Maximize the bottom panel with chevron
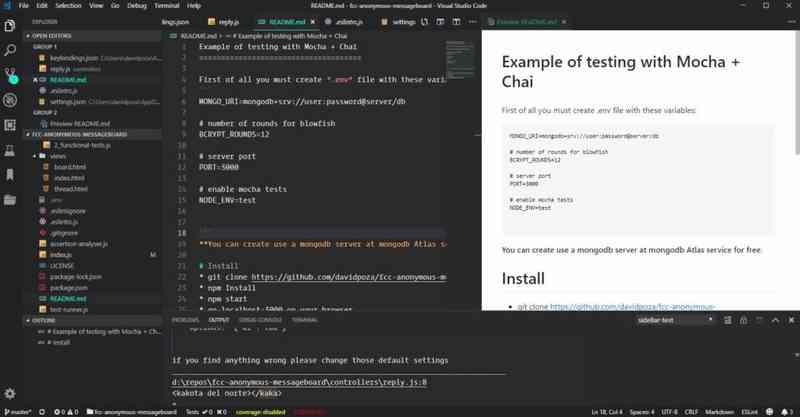This screenshot has width=800, height=417. tap(775, 320)
